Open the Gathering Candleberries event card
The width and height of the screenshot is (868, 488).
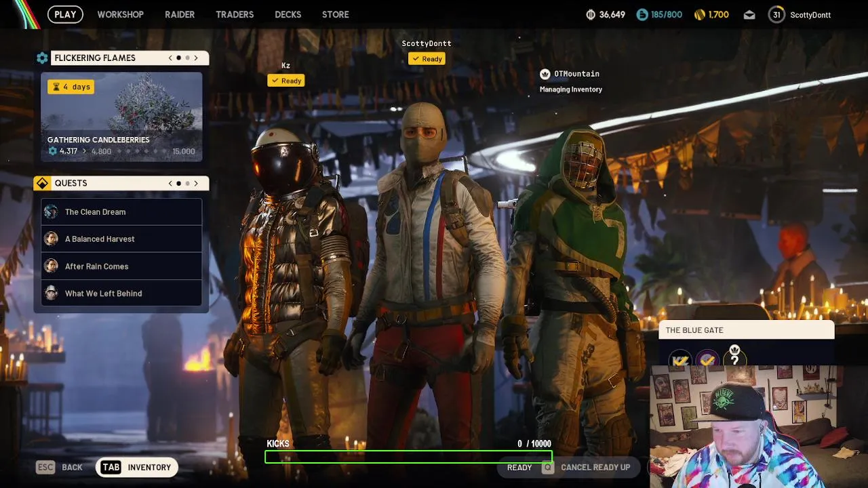121,117
